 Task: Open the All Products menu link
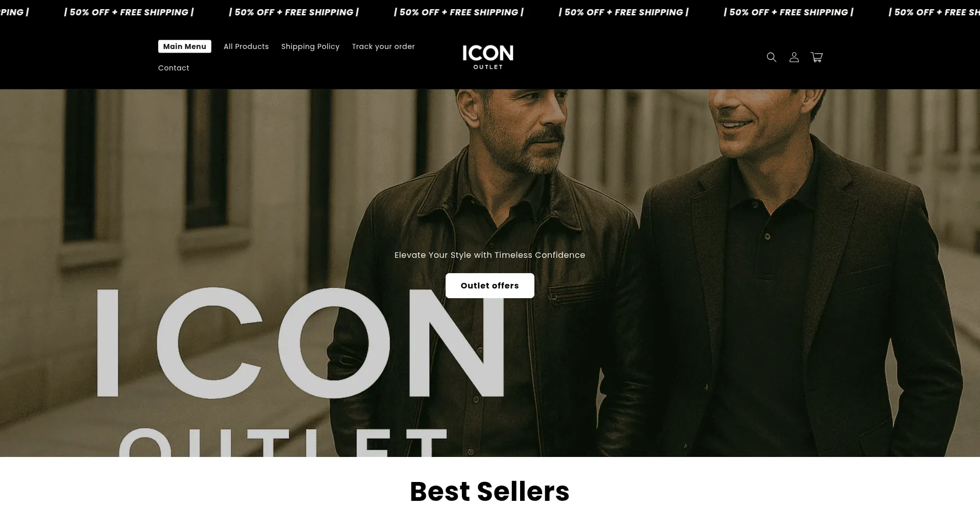tap(246, 46)
